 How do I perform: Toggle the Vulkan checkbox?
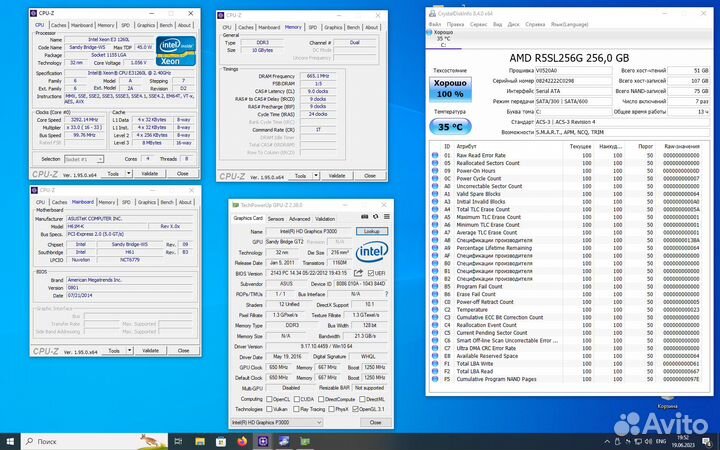pyautogui.click(x=270, y=409)
